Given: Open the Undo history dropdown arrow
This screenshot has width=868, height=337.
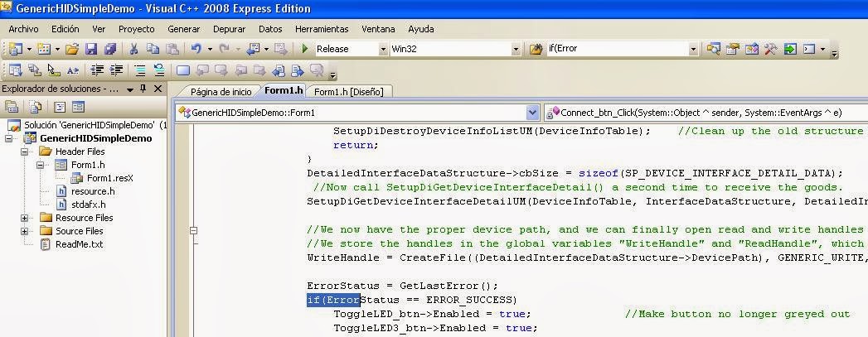Looking at the screenshot, I should click(210, 49).
